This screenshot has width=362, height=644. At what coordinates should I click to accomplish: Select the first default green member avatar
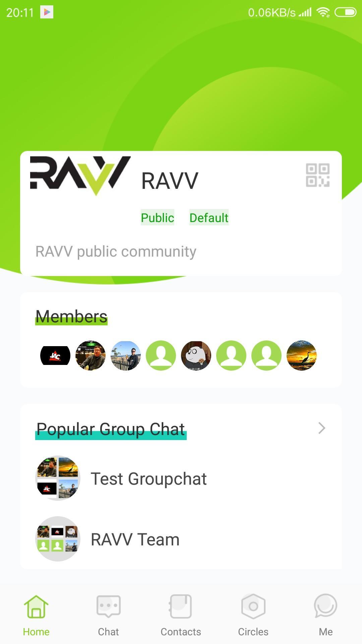point(161,356)
